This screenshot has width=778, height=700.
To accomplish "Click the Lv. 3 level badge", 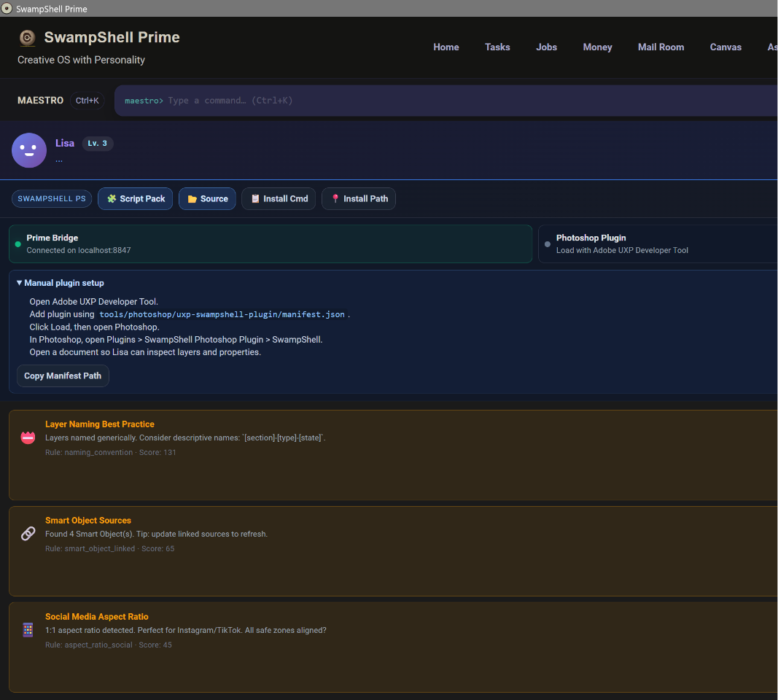I will tap(97, 144).
